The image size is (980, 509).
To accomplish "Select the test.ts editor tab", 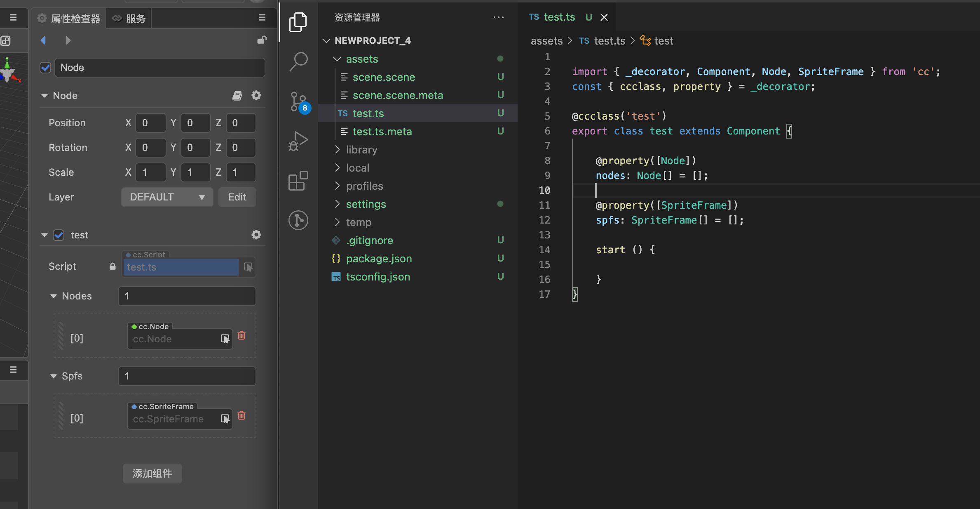I will pos(559,17).
